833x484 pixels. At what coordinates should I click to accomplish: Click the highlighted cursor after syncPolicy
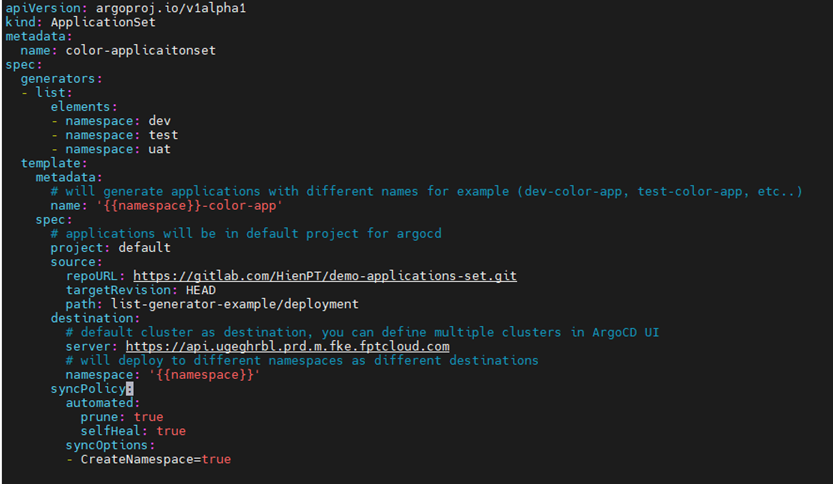(x=129, y=388)
